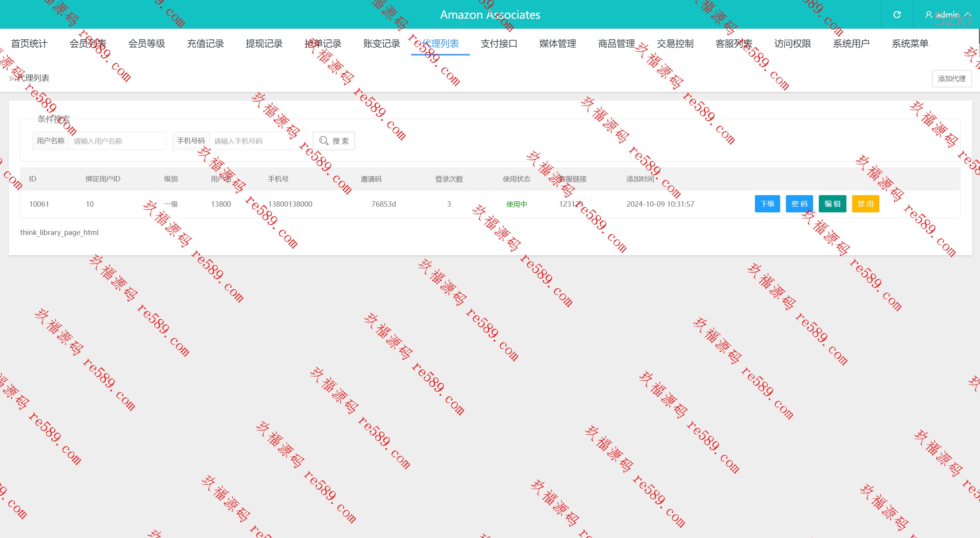Click the green 编辑 button

click(x=832, y=204)
